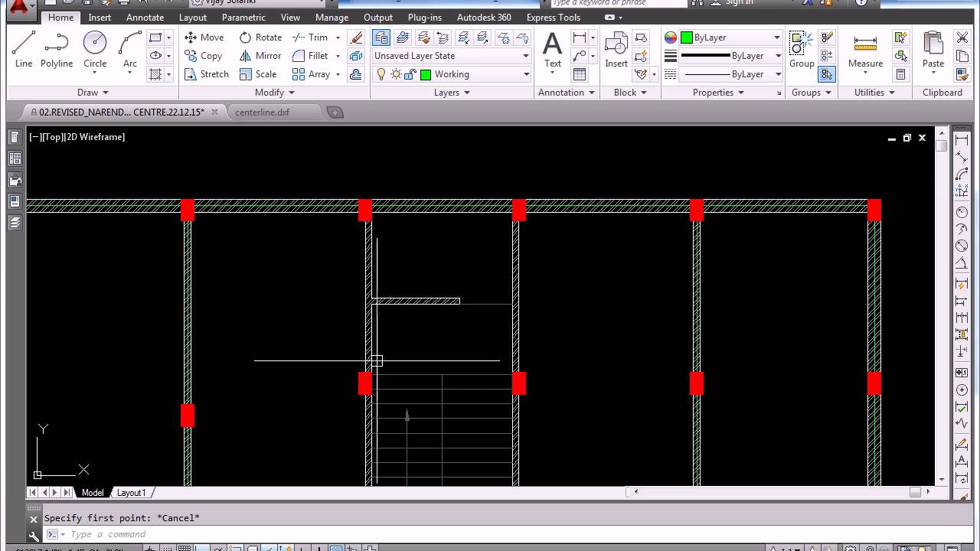Select the Fillet command
Viewport: 980px width, 551px height.
(x=310, y=55)
